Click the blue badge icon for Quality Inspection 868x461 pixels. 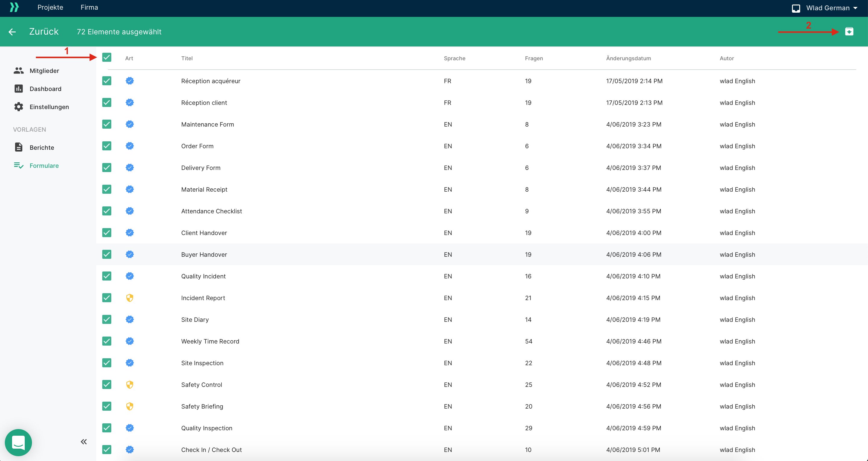point(130,428)
